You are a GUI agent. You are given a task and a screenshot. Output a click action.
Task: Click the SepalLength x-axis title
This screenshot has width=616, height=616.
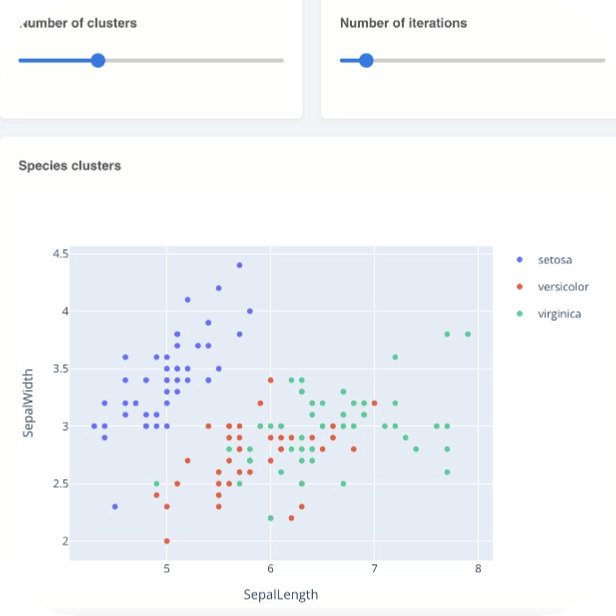coord(281,595)
